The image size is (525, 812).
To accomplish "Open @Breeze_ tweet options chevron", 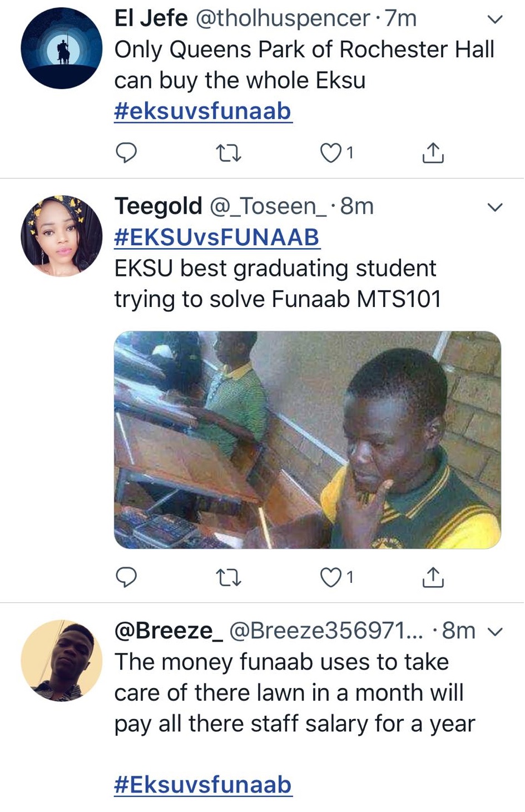I will [x=494, y=632].
